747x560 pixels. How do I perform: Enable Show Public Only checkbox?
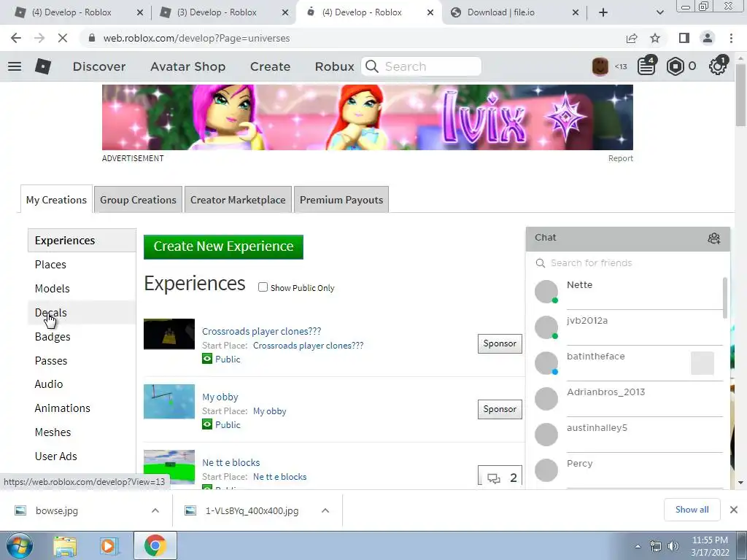pos(263,287)
